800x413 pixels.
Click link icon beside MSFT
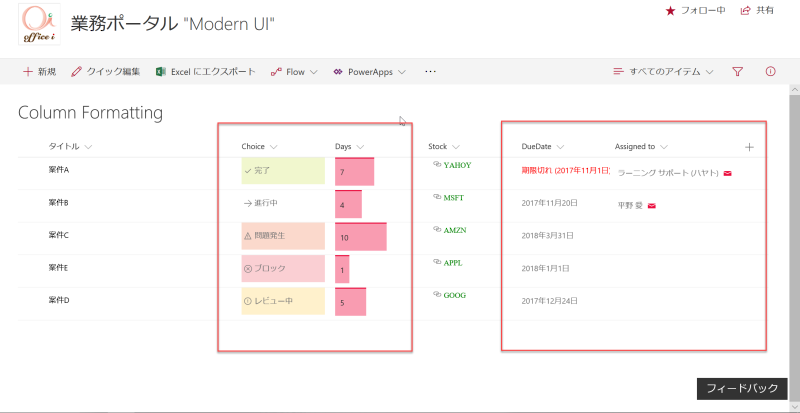pos(437,197)
